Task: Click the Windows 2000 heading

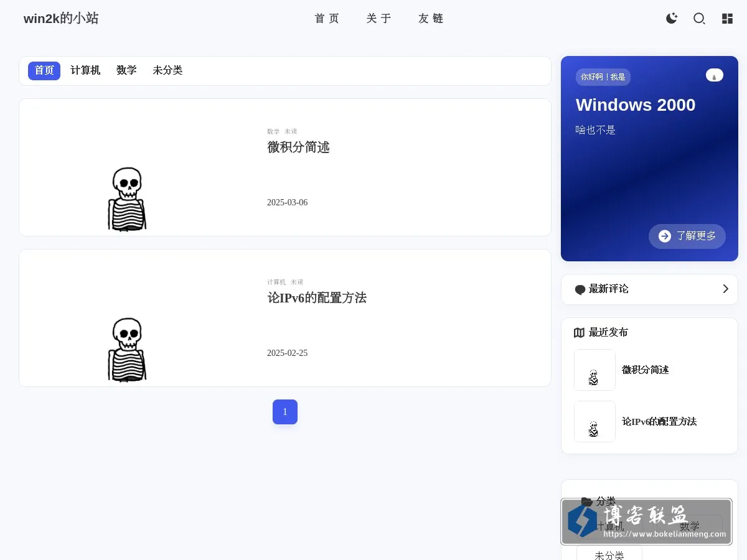Action: [x=636, y=105]
